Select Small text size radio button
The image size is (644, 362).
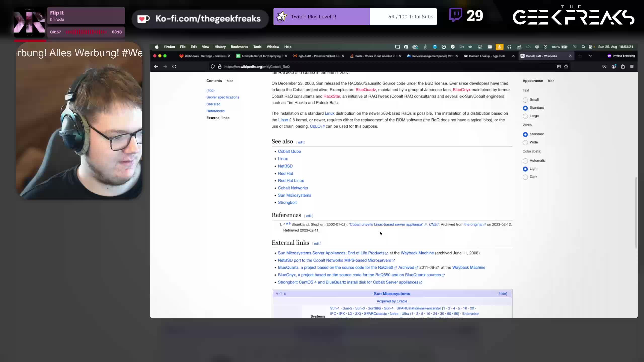tap(525, 100)
